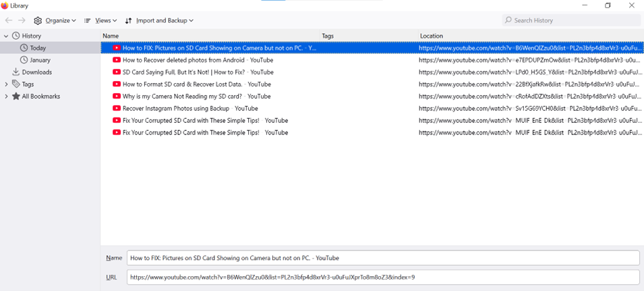Expand the All Bookmarks tree node
The height and width of the screenshot is (291, 644).
(x=6, y=97)
